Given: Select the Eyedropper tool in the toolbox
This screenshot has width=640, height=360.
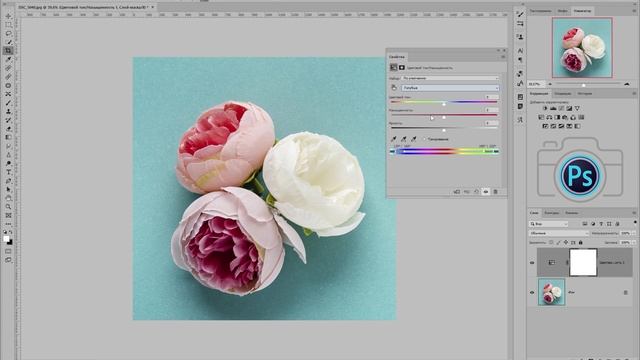Looking at the screenshot, I should [x=8, y=59].
